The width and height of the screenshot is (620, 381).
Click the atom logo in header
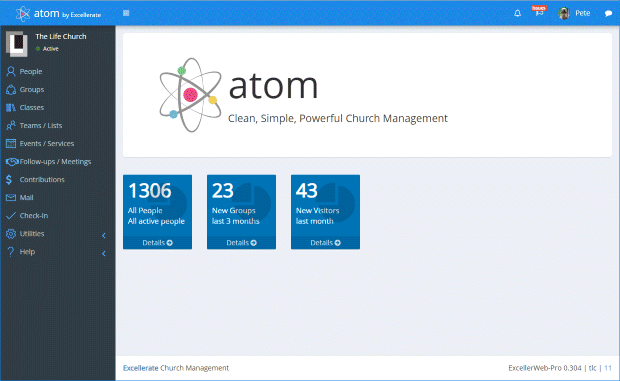58,13
